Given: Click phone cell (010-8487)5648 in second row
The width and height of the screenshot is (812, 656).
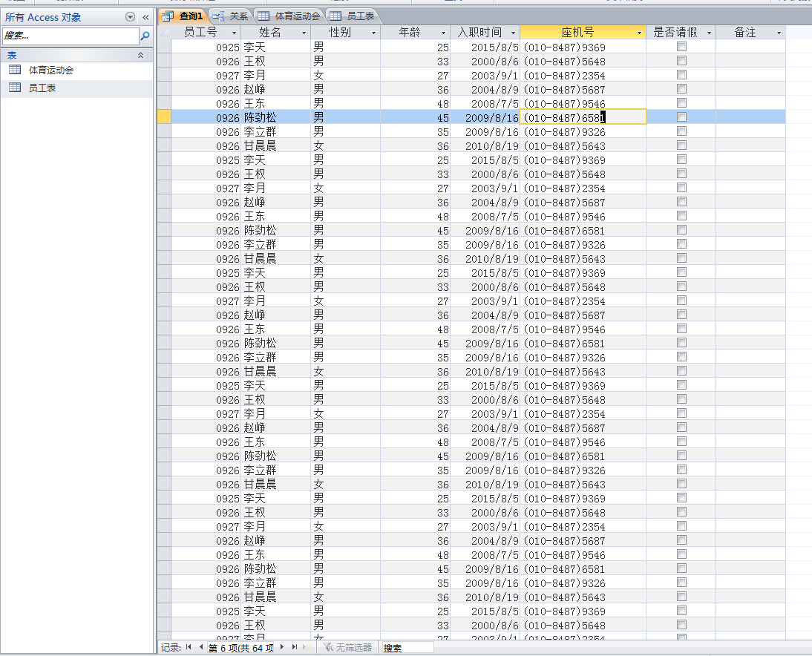Looking at the screenshot, I should click(x=583, y=61).
